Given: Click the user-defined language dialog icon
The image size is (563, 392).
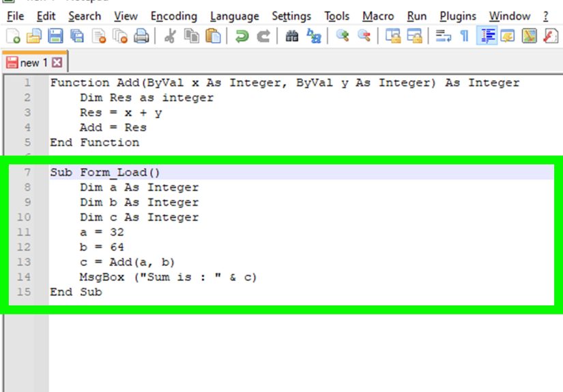Looking at the screenshot, I should [x=508, y=36].
